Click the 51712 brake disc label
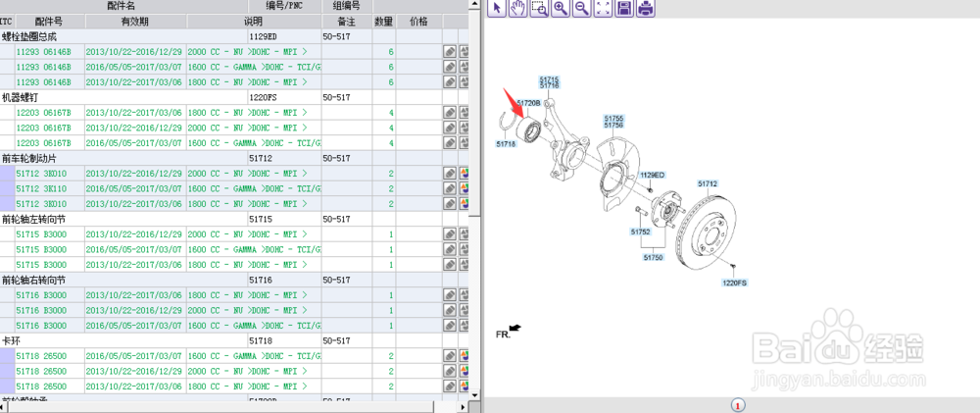980x413 pixels. 708,184
